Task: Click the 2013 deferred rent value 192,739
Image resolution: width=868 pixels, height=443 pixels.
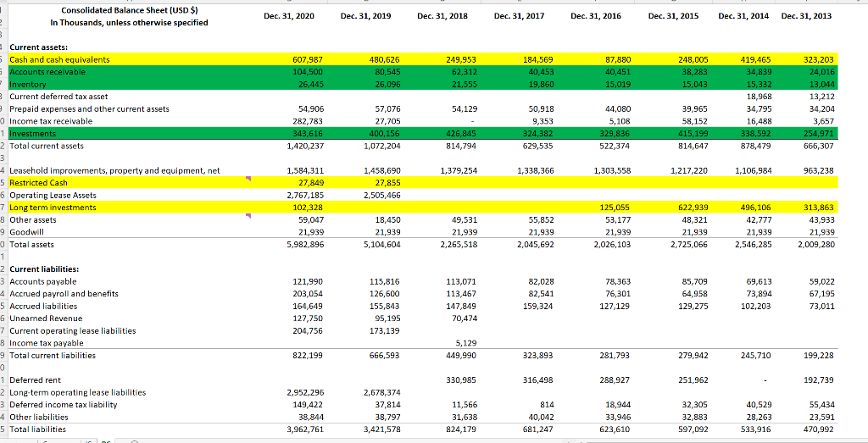Action: coord(820,380)
